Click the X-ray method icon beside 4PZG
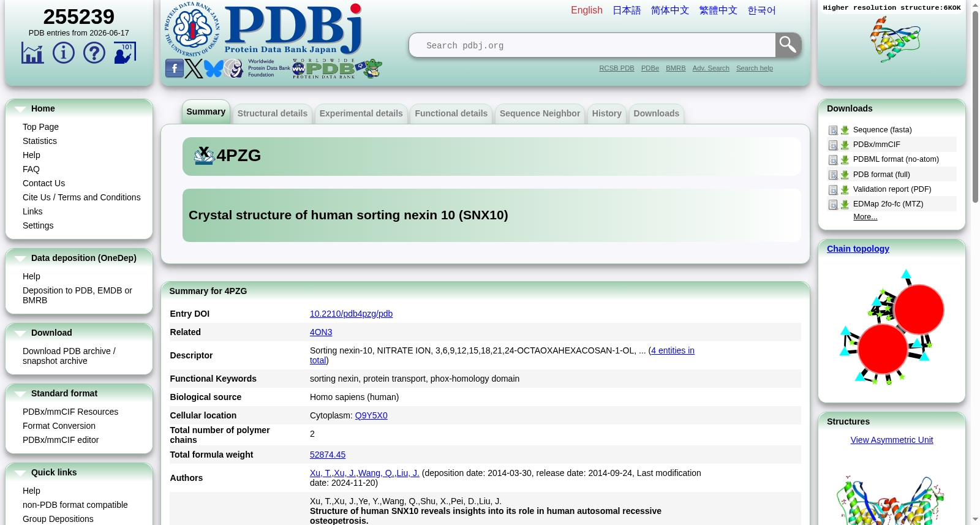Viewport: 980px width, 525px height. [204, 156]
